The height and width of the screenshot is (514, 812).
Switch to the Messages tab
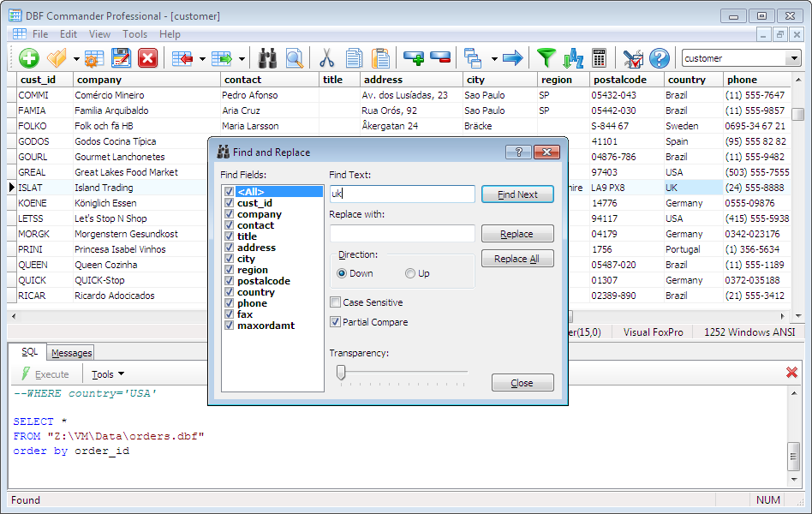click(x=71, y=353)
